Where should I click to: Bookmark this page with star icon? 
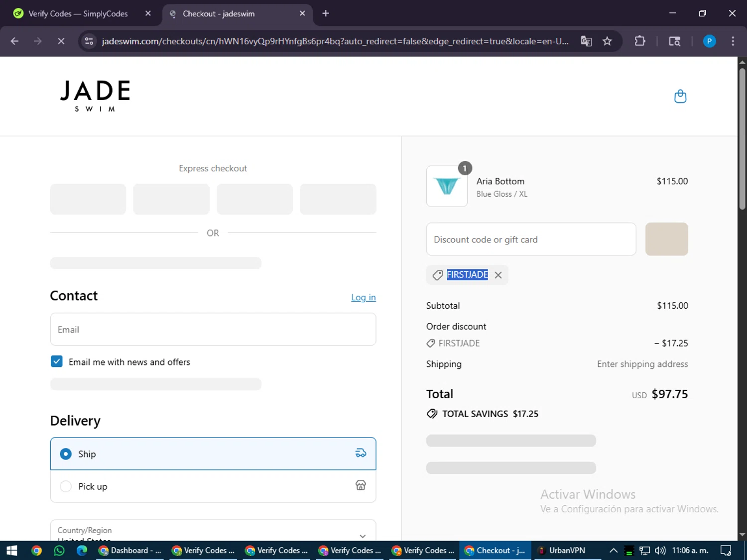point(607,41)
